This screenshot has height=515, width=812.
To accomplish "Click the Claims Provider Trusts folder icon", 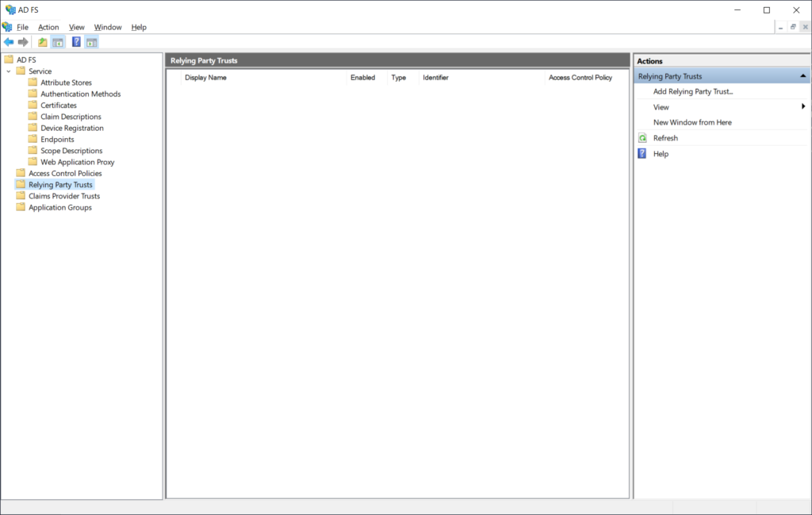I will tap(21, 195).
